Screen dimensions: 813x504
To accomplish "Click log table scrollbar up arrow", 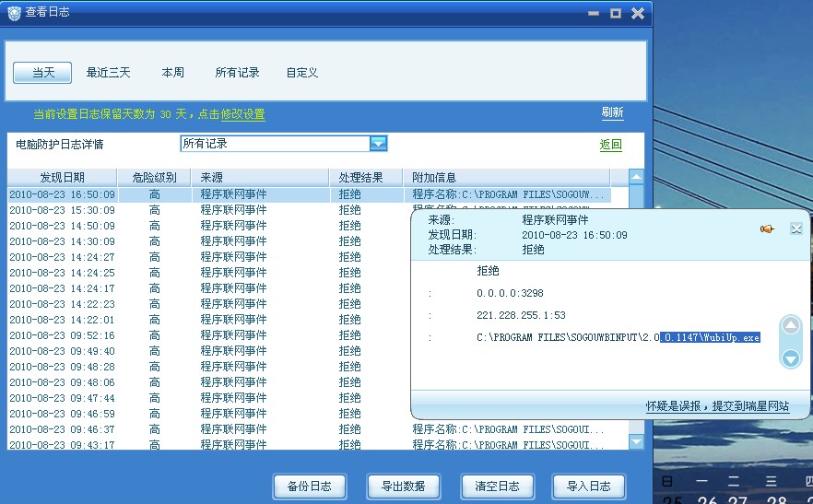I will (x=636, y=177).
